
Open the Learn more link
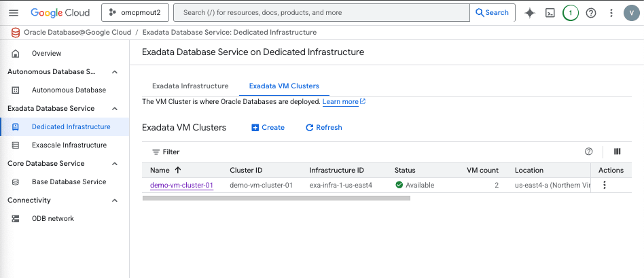[344, 101]
